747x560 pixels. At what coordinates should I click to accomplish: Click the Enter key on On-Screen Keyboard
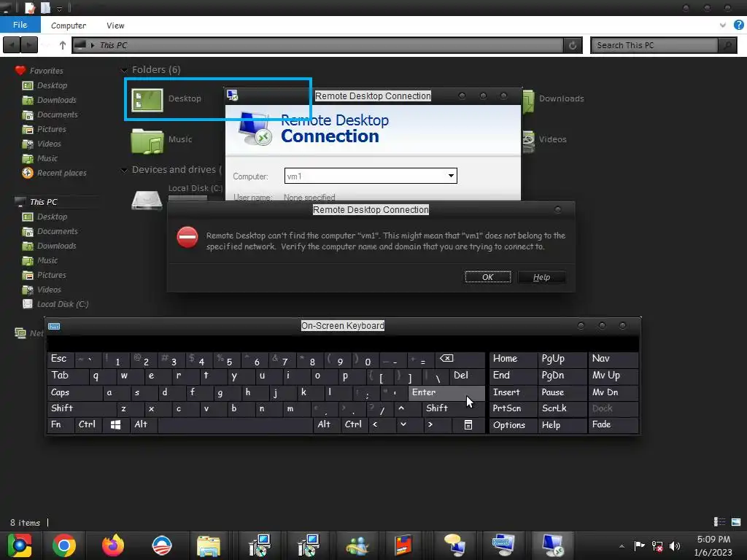(446, 392)
